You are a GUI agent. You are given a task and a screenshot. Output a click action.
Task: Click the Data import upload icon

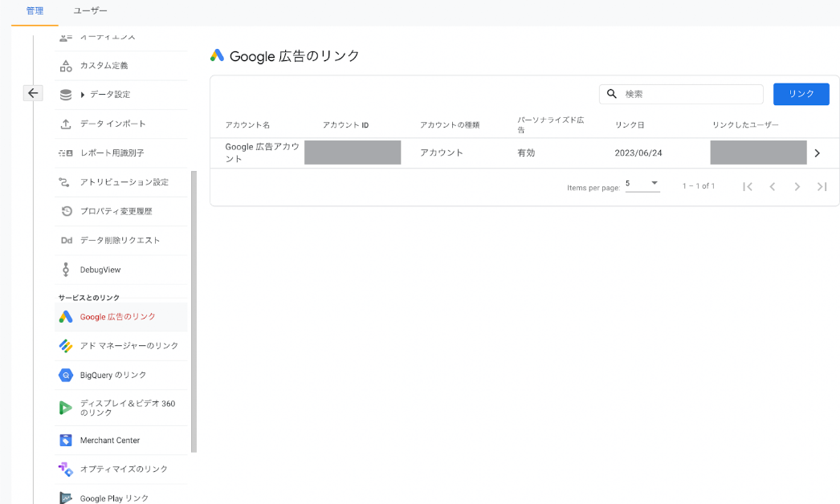coord(65,124)
